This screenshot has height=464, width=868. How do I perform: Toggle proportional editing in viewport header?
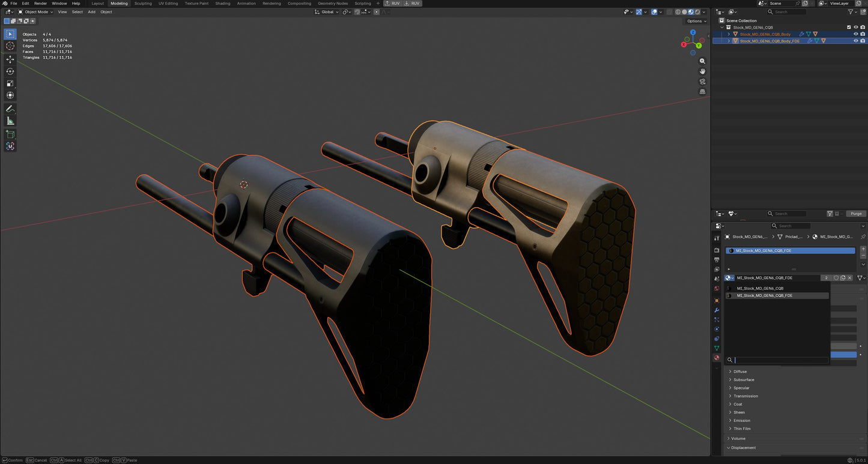pyautogui.click(x=377, y=12)
